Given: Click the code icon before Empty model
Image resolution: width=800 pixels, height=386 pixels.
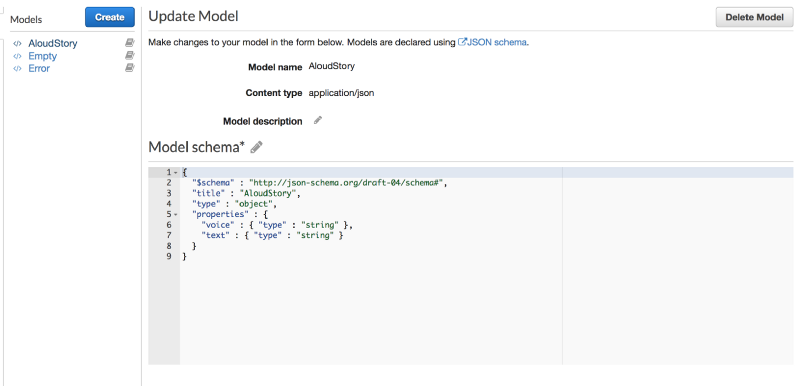Looking at the screenshot, I should (17, 56).
